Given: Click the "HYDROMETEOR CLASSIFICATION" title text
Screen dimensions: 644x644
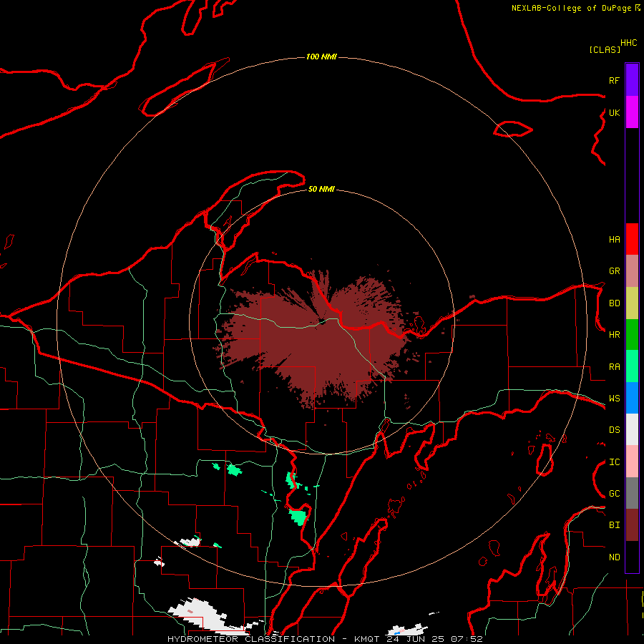Looking at the screenshot, I should [251, 639].
